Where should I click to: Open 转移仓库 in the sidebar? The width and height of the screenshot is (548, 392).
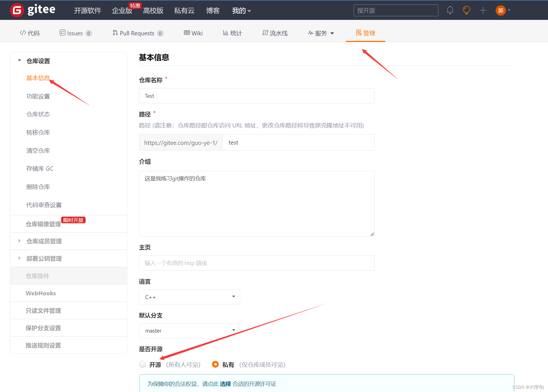coord(38,132)
